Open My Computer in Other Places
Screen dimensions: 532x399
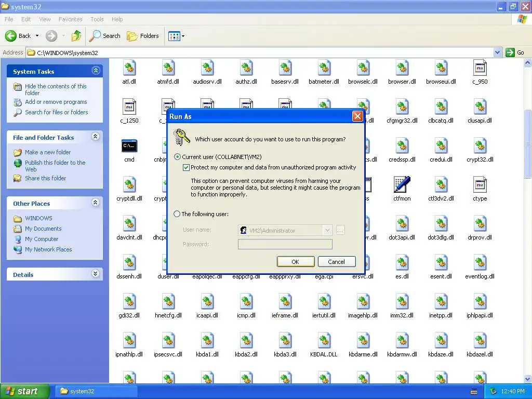(42, 239)
